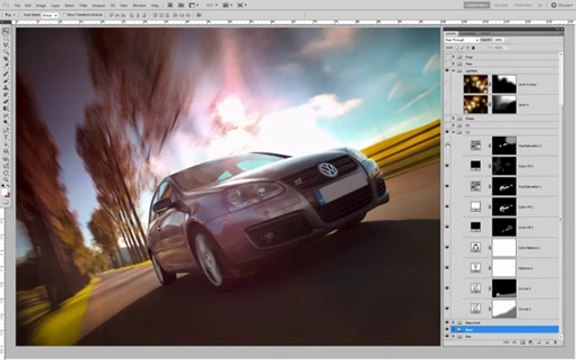This screenshot has width=576, height=360.
Task: Open the Move tool preset picker
Action: click(10, 15)
